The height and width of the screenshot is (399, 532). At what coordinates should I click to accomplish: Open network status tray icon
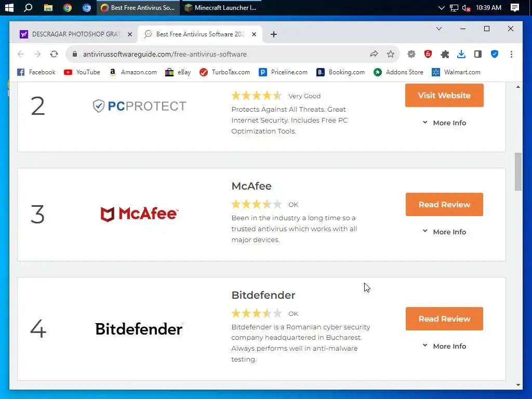point(454,8)
